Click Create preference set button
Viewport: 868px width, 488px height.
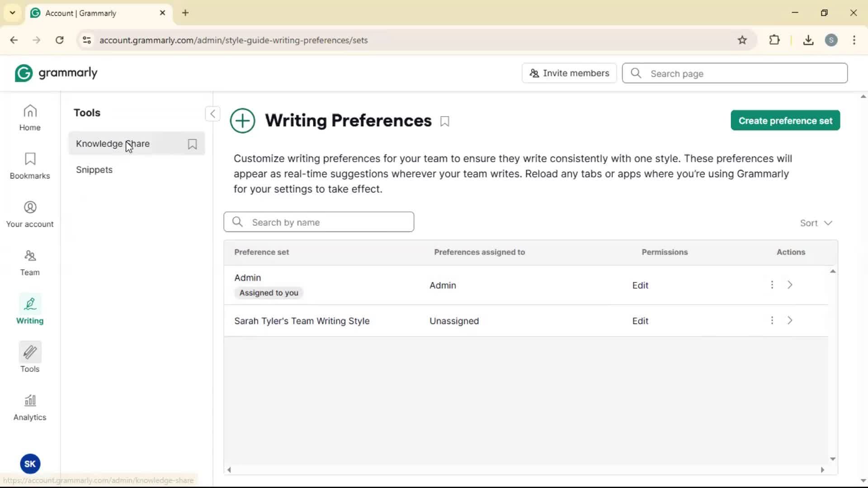tap(785, 121)
